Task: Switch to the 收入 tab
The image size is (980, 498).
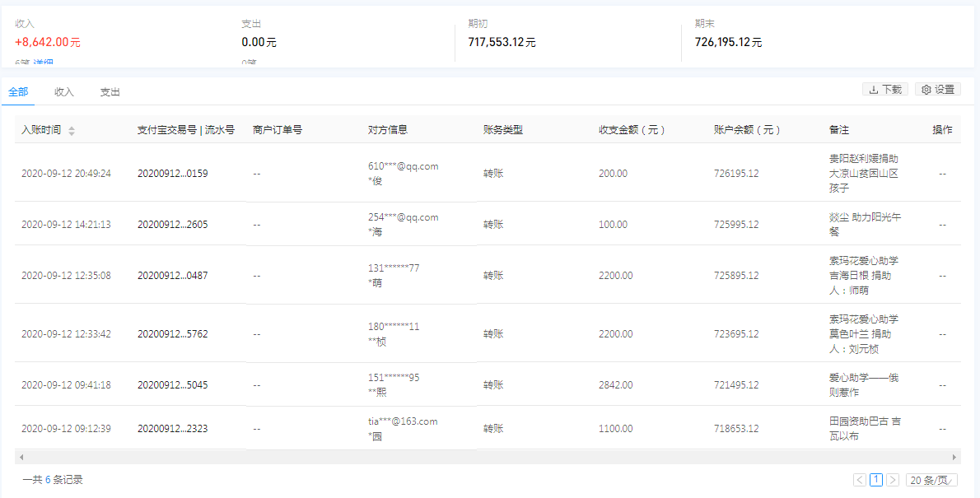Action: click(64, 92)
